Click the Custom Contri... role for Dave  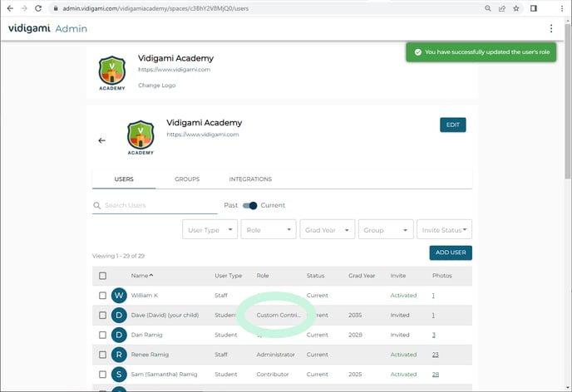pyautogui.click(x=279, y=315)
